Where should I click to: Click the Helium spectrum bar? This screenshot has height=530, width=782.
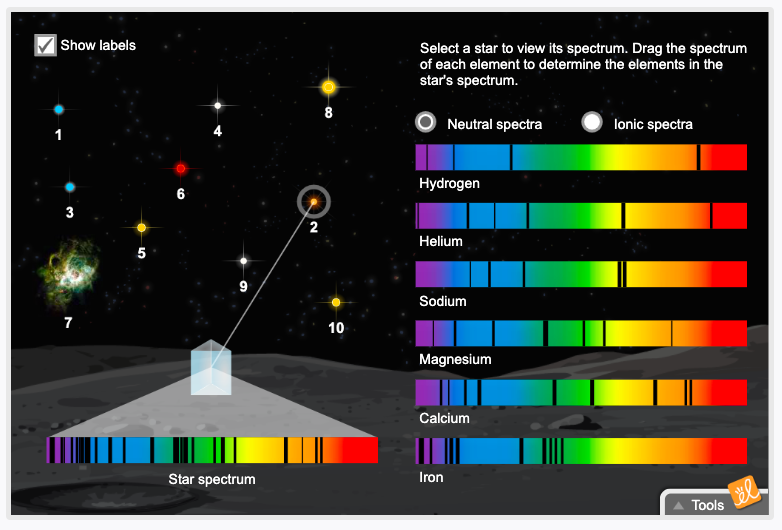pos(581,216)
